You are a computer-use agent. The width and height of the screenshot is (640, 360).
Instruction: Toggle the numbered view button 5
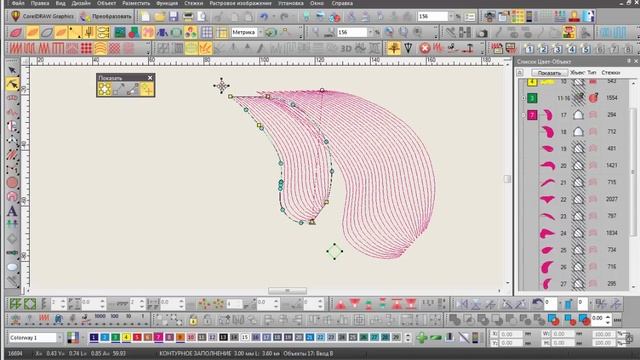click(586, 49)
